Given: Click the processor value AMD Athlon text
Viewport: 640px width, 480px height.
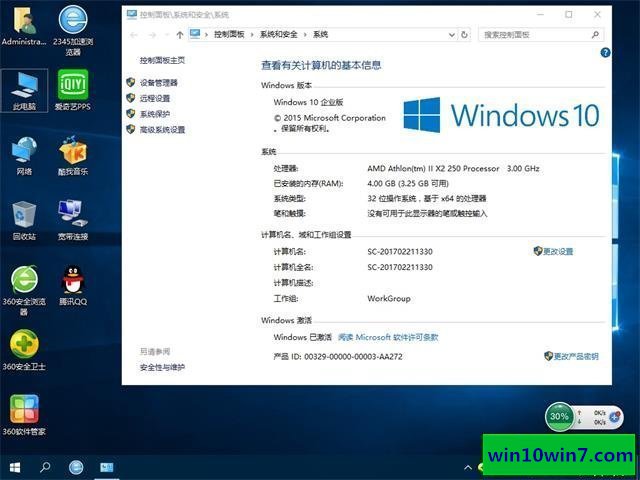Looking at the screenshot, I should coord(453,168).
